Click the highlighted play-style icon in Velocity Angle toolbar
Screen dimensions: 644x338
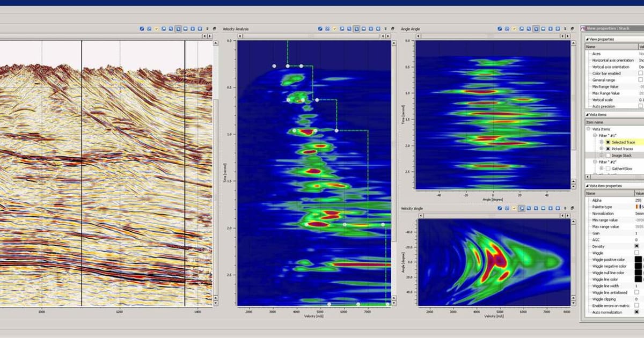click(x=522, y=208)
